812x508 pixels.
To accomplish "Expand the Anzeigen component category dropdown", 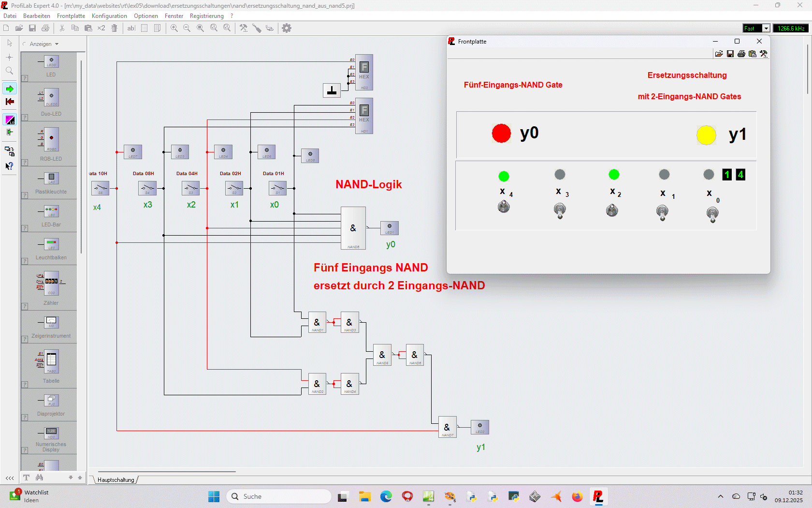I will [44, 44].
